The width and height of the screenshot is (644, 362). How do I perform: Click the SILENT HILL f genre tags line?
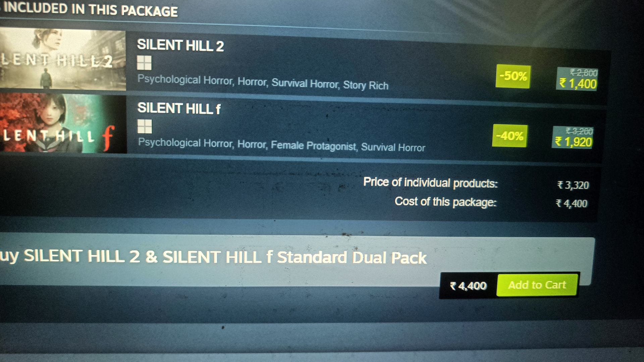[x=281, y=145]
